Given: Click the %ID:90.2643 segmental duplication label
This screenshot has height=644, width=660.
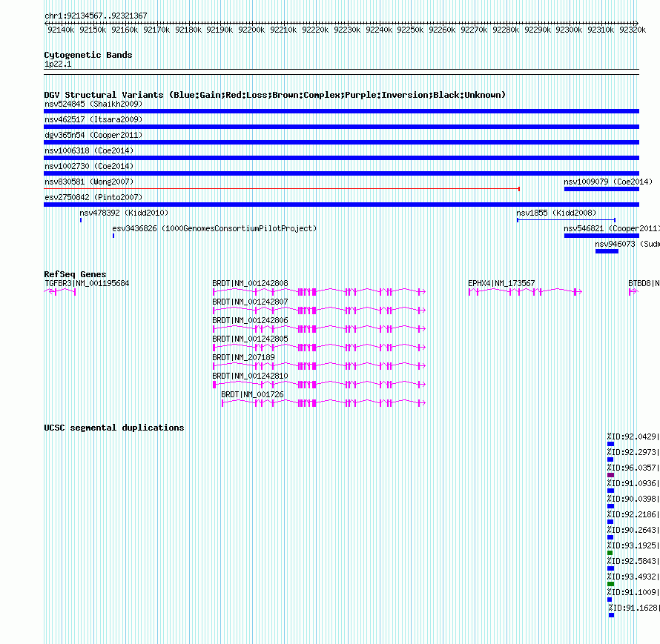Looking at the screenshot, I should click(x=633, y=530).
